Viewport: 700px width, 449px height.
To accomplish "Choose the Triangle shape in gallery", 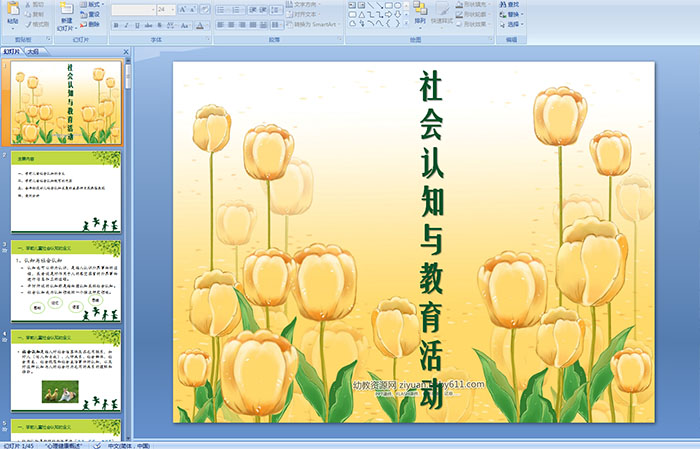I will point(361,15).
